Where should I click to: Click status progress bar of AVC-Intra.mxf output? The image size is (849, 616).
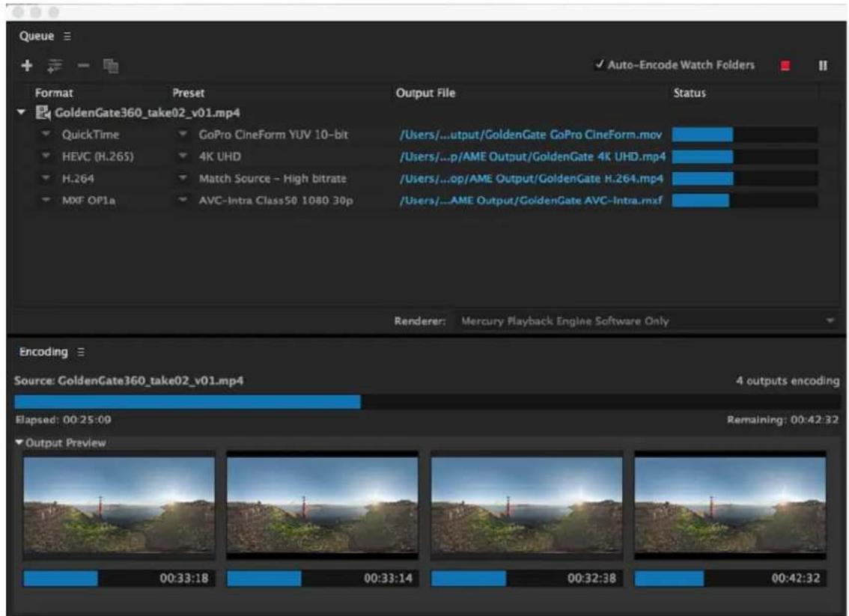coord(744,201)
